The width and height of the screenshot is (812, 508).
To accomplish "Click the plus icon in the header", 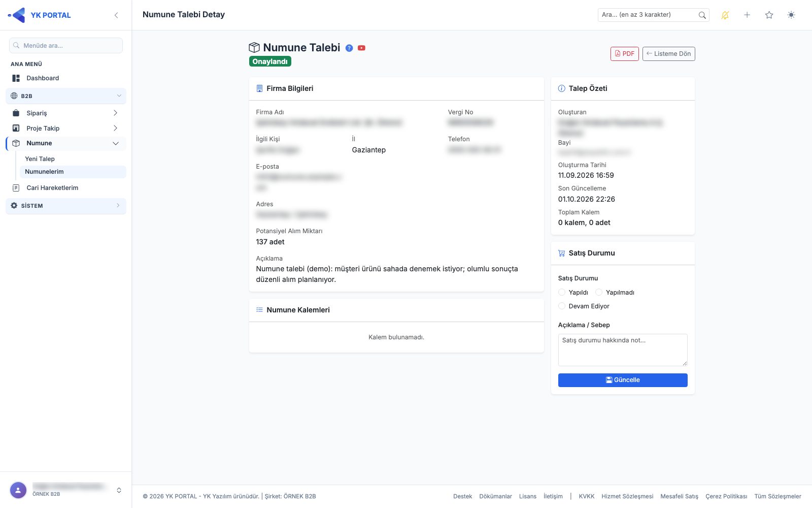I will 747,15.
